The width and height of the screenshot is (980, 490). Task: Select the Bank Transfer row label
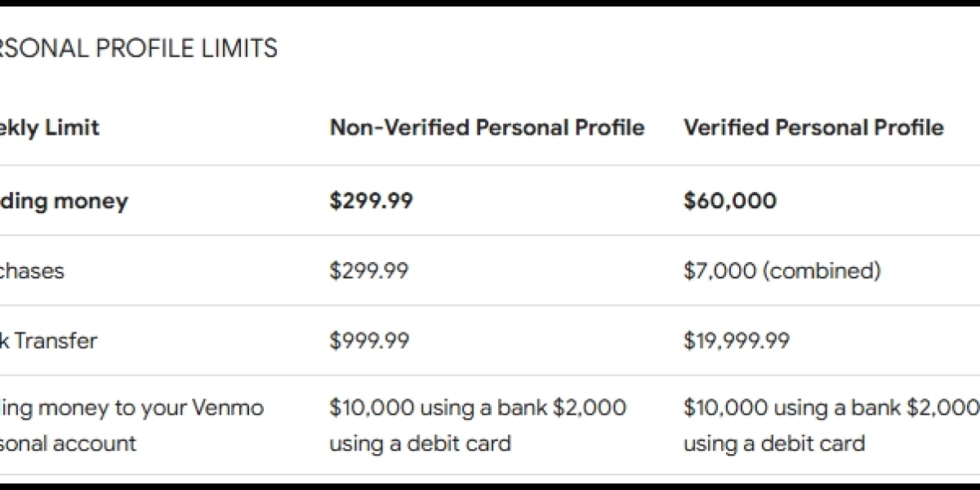coord(48,340)
